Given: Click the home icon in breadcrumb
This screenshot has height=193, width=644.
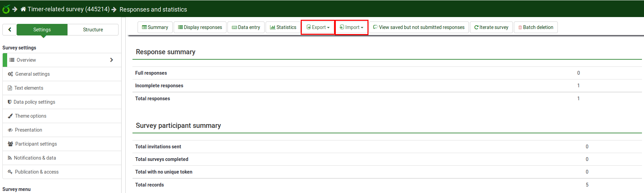Looking at the screenshot, I should click(23, 9).
